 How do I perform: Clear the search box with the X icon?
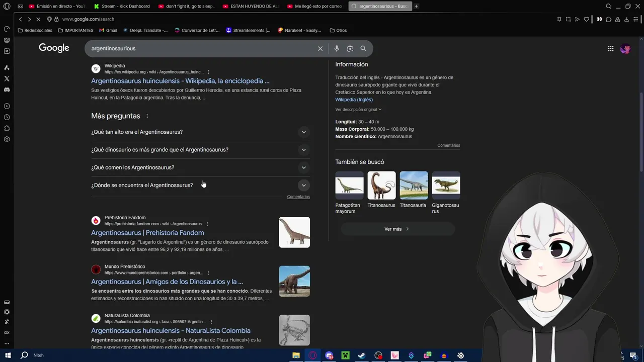coord(320,48)
